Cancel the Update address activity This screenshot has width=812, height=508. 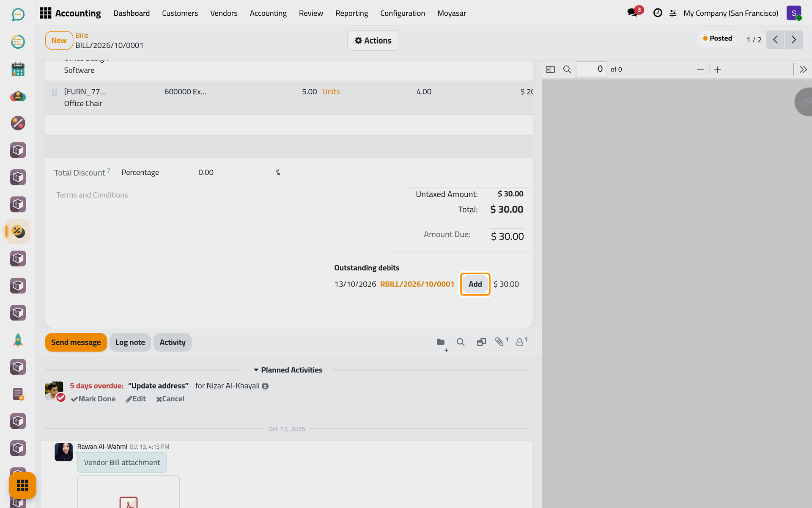point(170,399)
